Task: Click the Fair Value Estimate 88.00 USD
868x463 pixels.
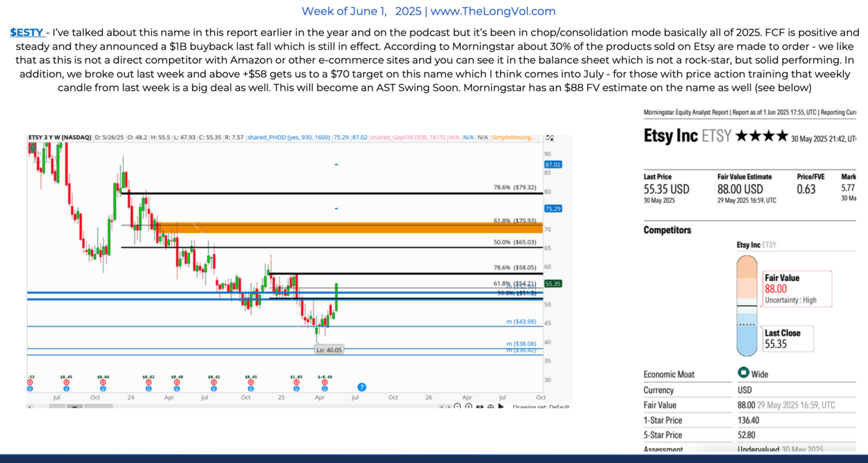Action: point(740,190)
